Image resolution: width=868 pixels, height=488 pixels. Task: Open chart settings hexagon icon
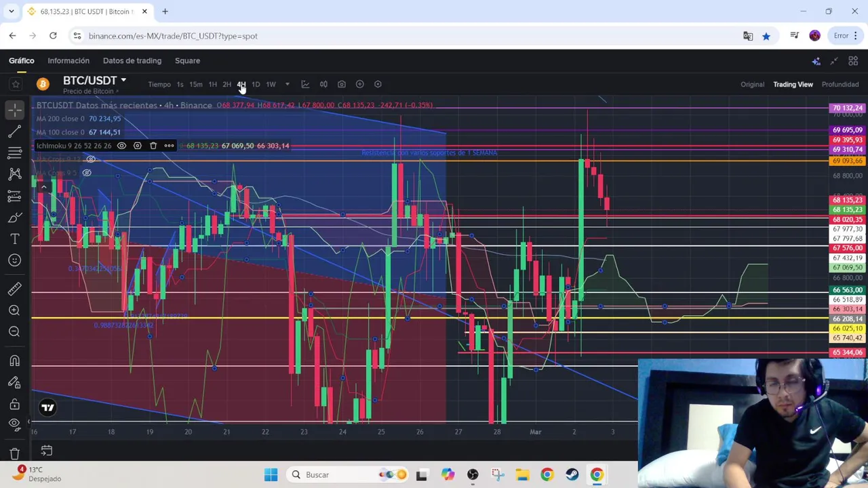click(378, 84)
